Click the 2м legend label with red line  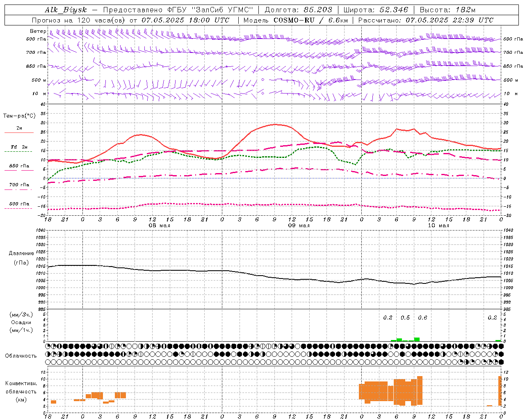coord(19,128)
